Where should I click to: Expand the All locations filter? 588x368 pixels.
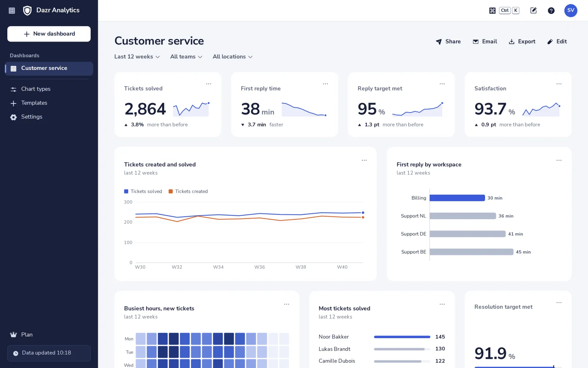point(233,57)
